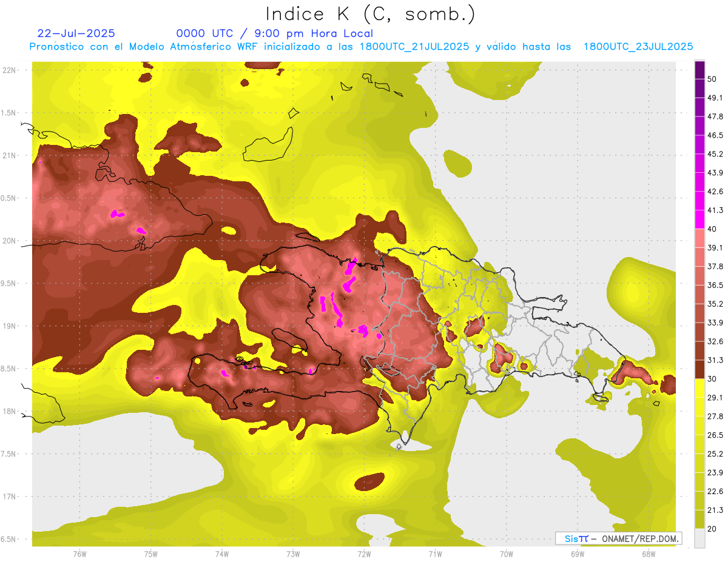This screenshot has width=728, height=562.
Task: Click the colorbar value '35.2'
Action: 715,304
